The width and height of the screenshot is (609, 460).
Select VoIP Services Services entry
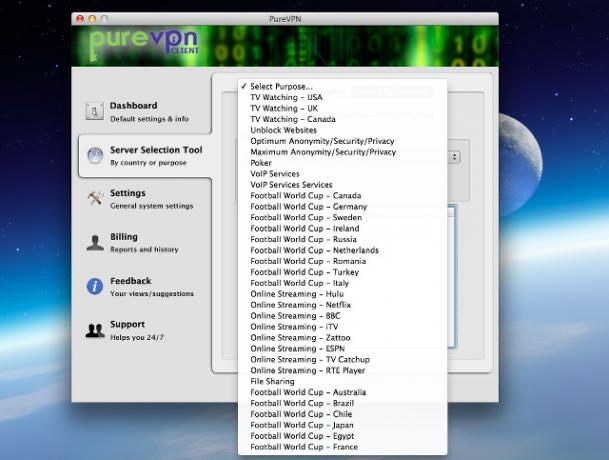pyautogui.click(x=343, y=185)
